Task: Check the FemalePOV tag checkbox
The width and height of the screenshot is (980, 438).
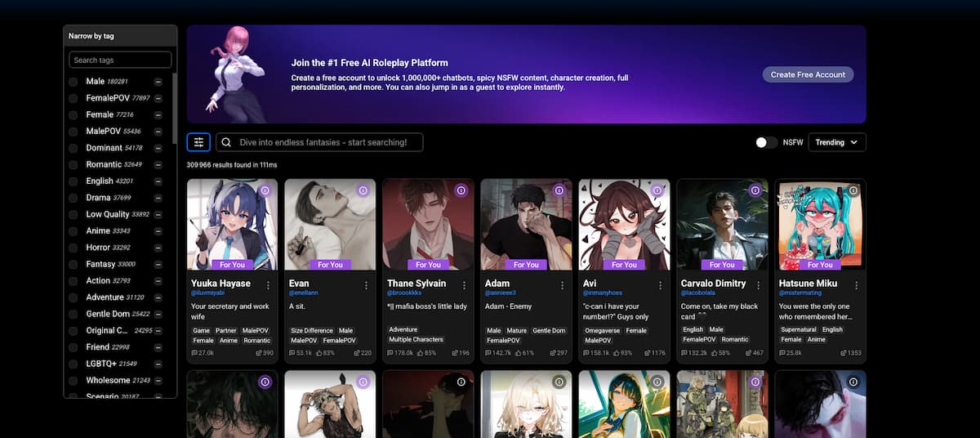Action: point(73,98)
